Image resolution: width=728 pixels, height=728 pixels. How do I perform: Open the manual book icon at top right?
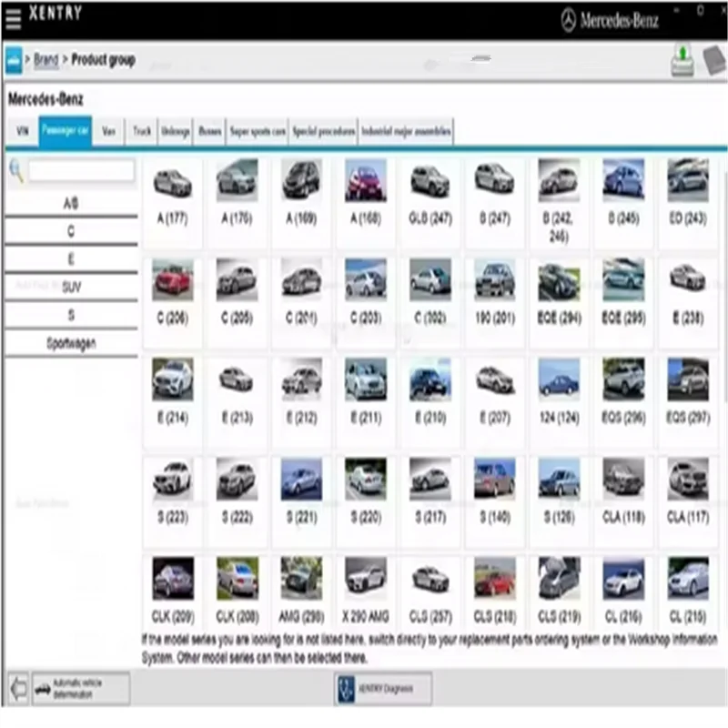point(714,60)
